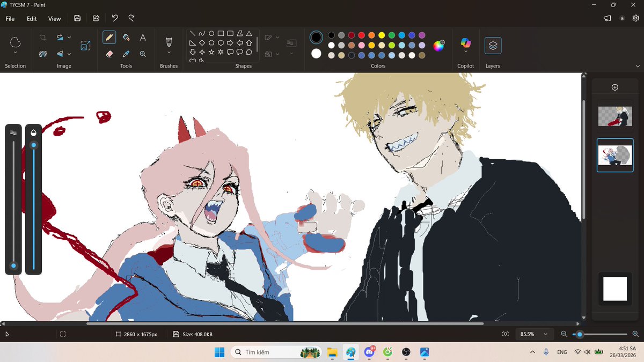Viewport: 644px width, 362px height.
Task: Select the second layer thumbnail
Action: click(x=615, y=156)
